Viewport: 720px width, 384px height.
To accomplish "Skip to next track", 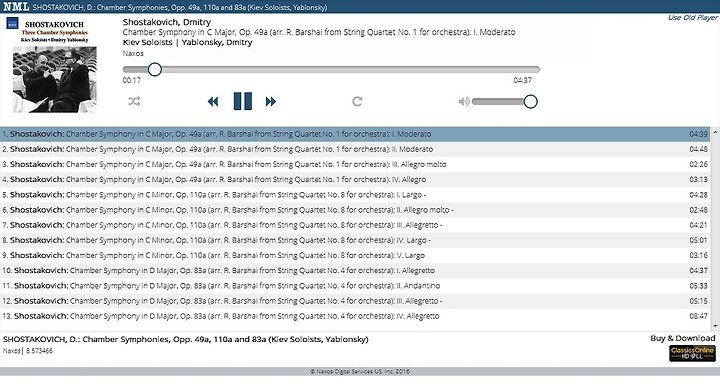I will [x=271, y=102].
